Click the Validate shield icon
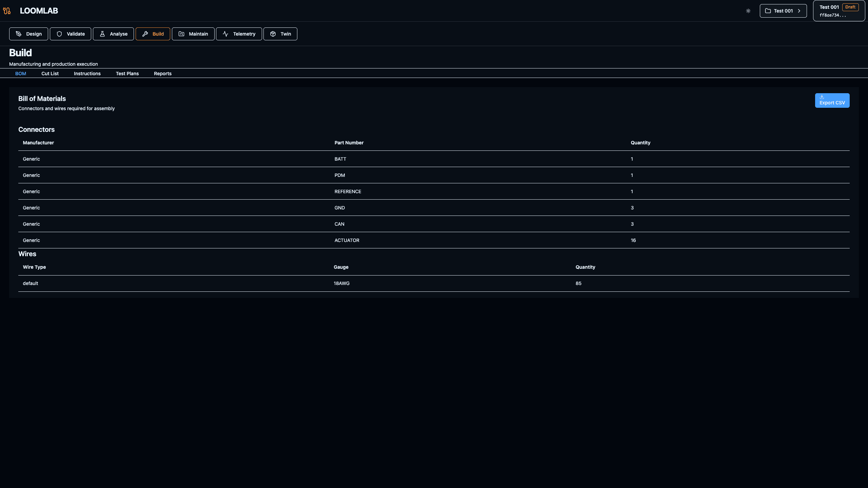This screenshot has height=488, width=868. (59, 34)
